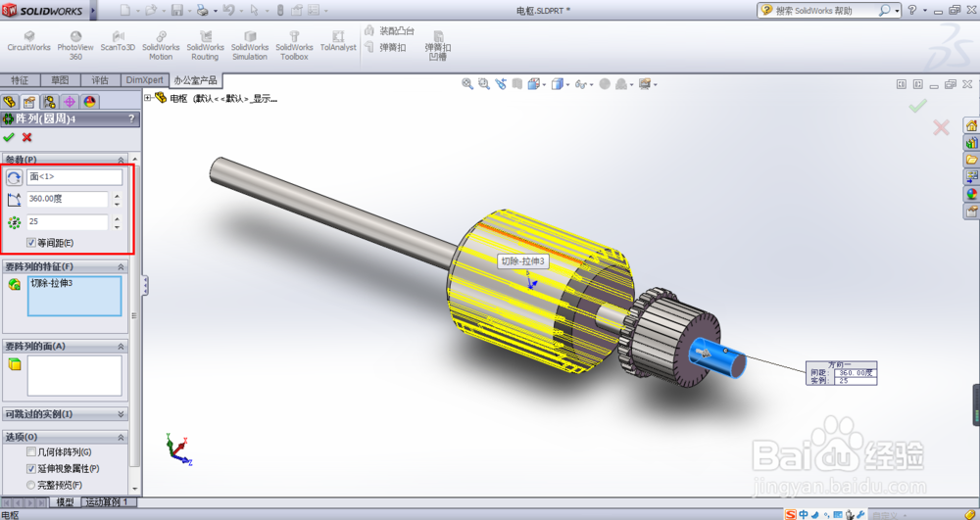Enable the 几何体阵列(G) checkbox
The width and height of the screenshot is (980, 520).
click(31, 452)
